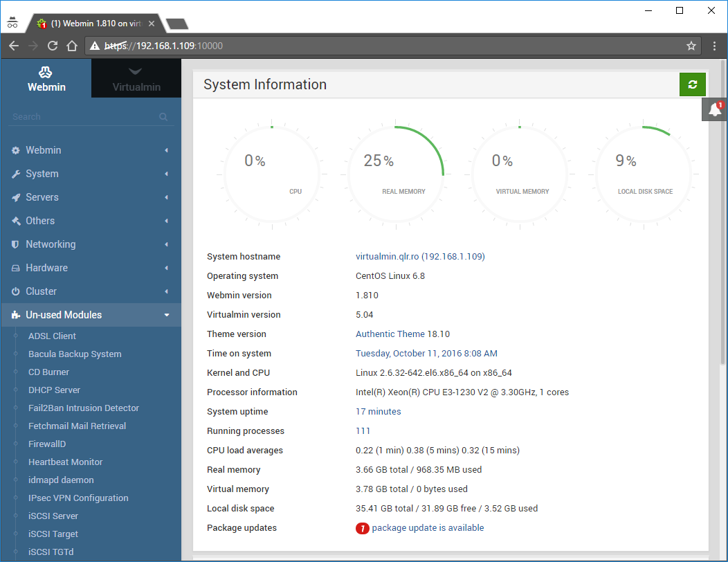
Task: Open the Heartbeat Monitor module
Action: click(66, 462)
